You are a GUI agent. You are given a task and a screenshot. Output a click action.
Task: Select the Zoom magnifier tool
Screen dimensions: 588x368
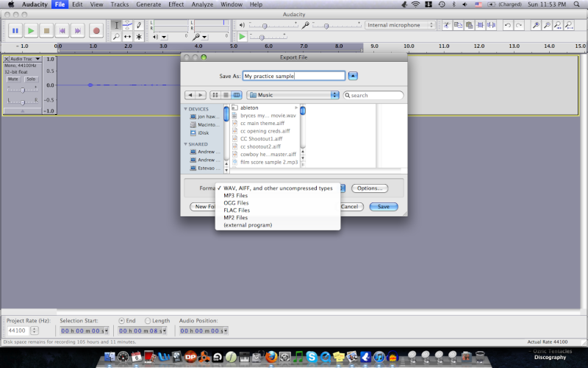116,36
